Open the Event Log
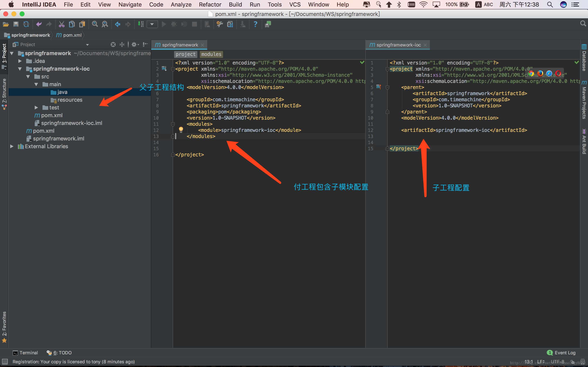The image size is (588, 367). tap(561, 353)
